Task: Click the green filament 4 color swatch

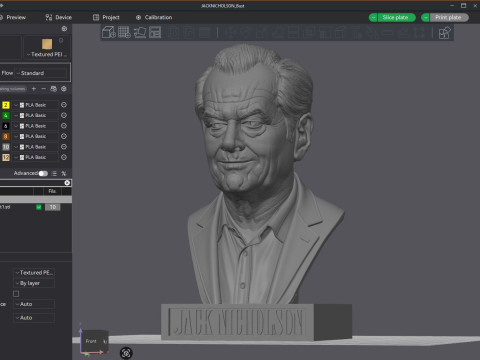Action: pyautogui.click(x=6, y=115)
